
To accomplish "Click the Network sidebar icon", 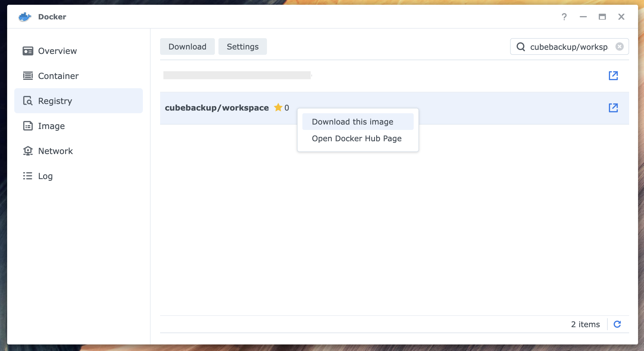I will point(28,151).
